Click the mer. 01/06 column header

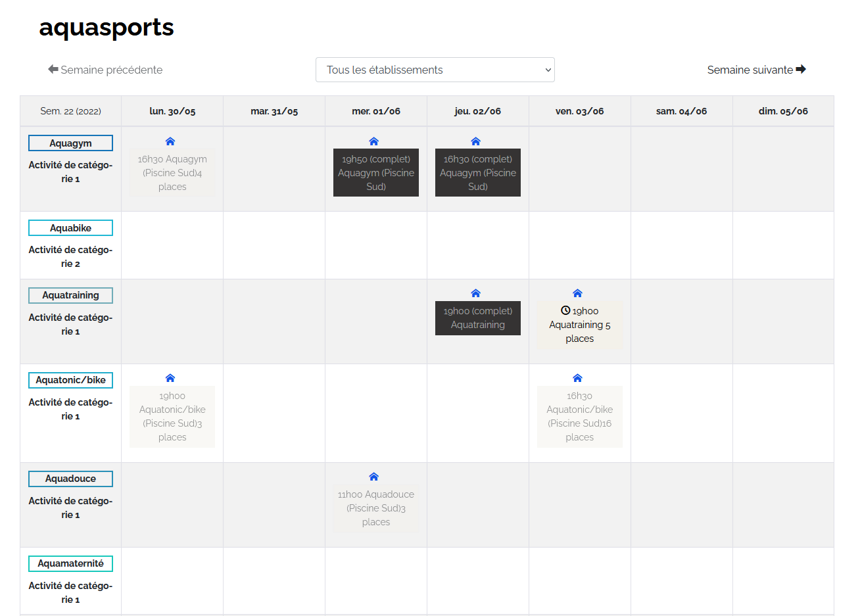376,111
